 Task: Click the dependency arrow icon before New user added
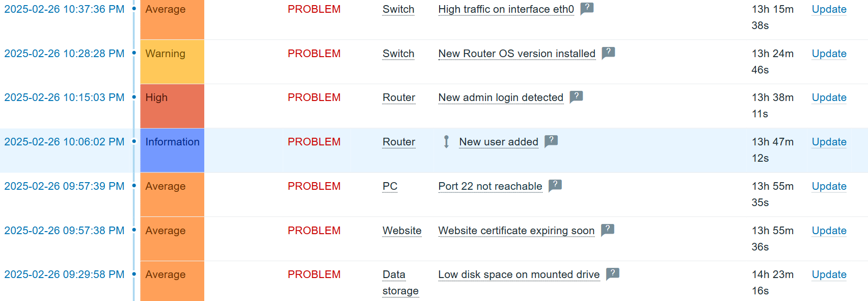click(x=446, y=142)
